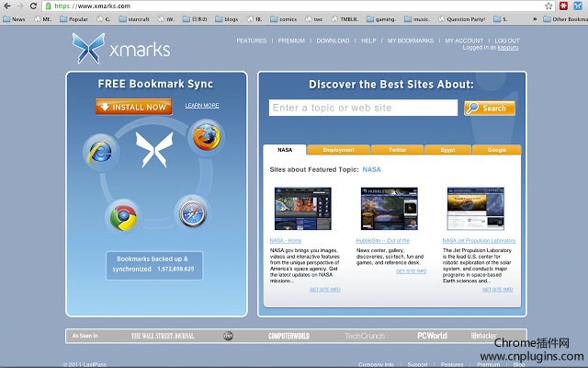Click the URL in the address bar
The image size is (588, 368).
point(93,6)
